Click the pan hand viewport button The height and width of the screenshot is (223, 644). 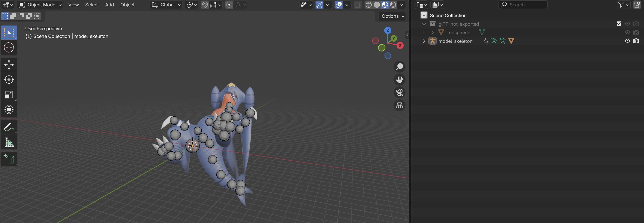pos(400,80)
